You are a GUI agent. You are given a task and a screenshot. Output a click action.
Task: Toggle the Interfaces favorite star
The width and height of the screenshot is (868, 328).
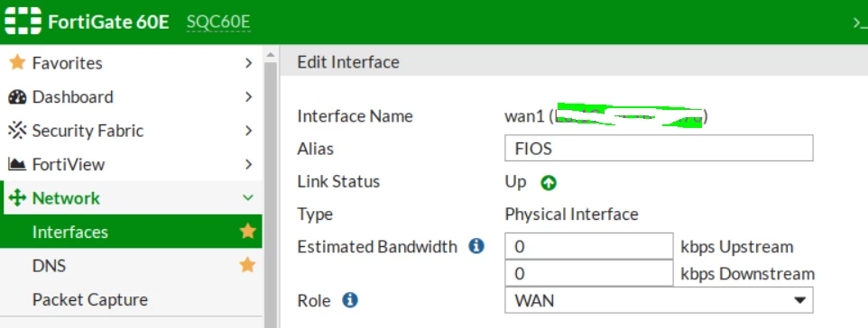(x=247, y=232)
